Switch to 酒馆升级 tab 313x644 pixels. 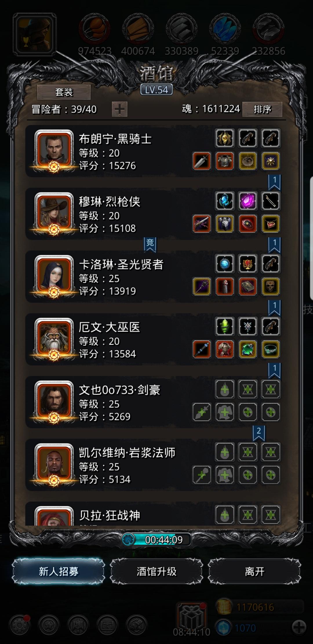[x=156, y=572]
